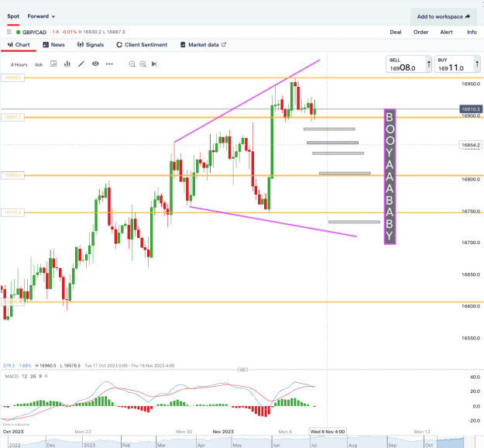Click the highlighted range in overview timeline
Image resolution: width=484 pixels, height=448 pixels.
pyautogui.click(x=451, y=442)
